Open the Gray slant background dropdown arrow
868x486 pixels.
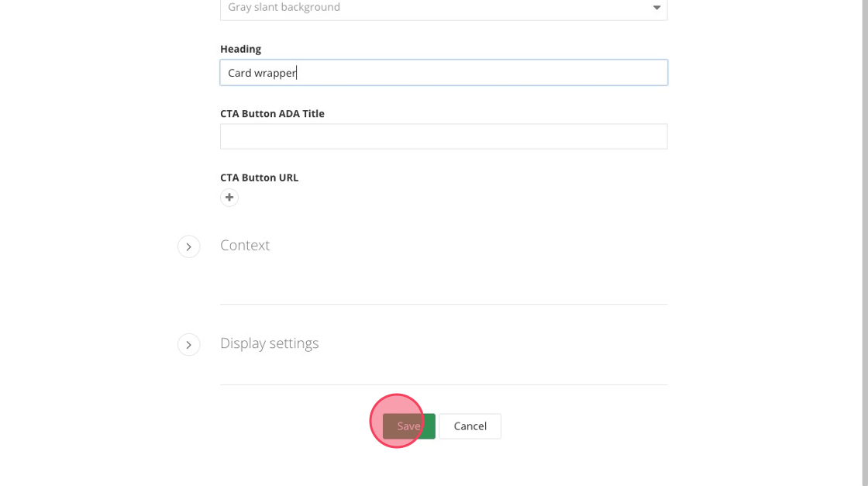(656, 8)
